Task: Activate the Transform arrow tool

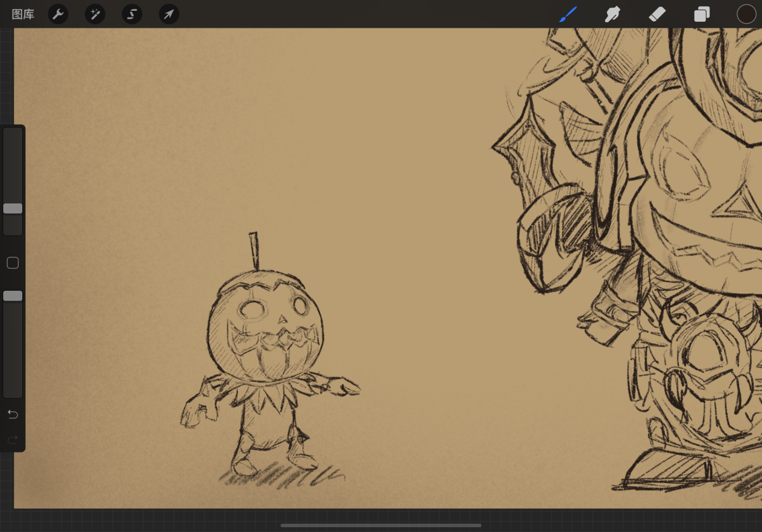Action: 169,14
